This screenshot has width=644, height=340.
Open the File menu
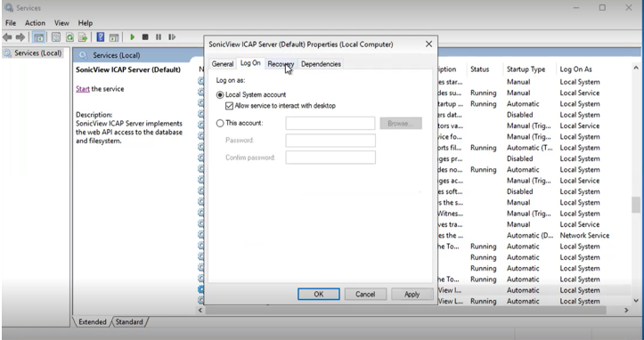pyautogui.click(x=11, y=23)
